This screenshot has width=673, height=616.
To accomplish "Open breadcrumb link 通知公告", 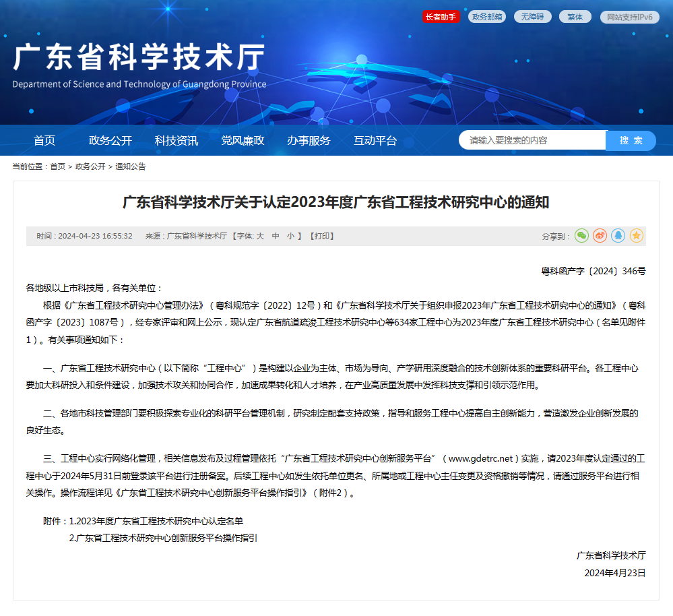I will point(131,166).
